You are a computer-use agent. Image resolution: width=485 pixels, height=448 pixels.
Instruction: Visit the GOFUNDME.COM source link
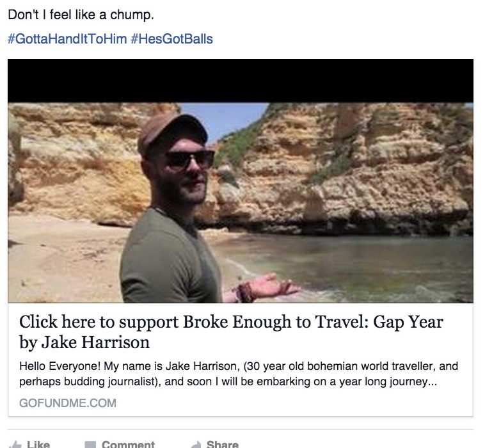[68, 403]
